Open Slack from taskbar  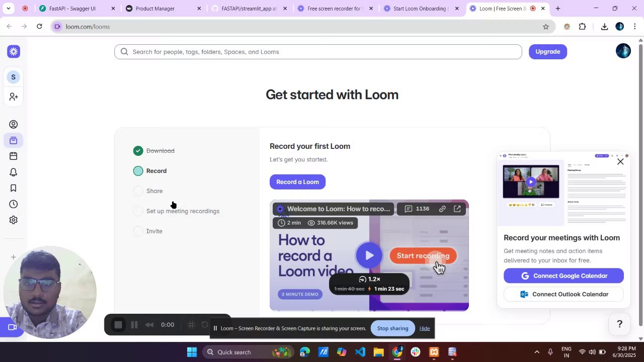click(x=416, y=352)
